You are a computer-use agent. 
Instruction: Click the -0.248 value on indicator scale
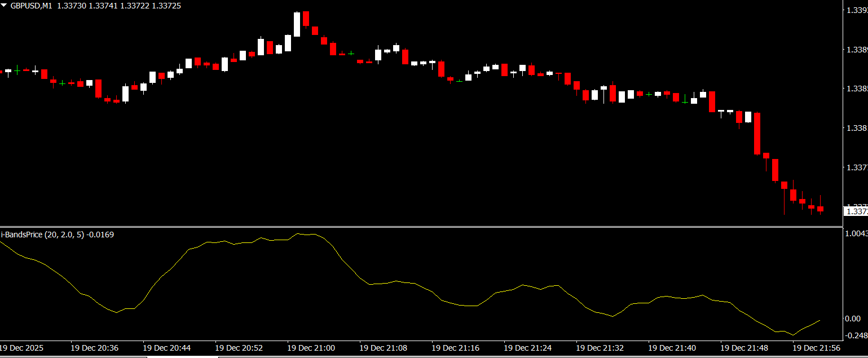pos(856,335)
